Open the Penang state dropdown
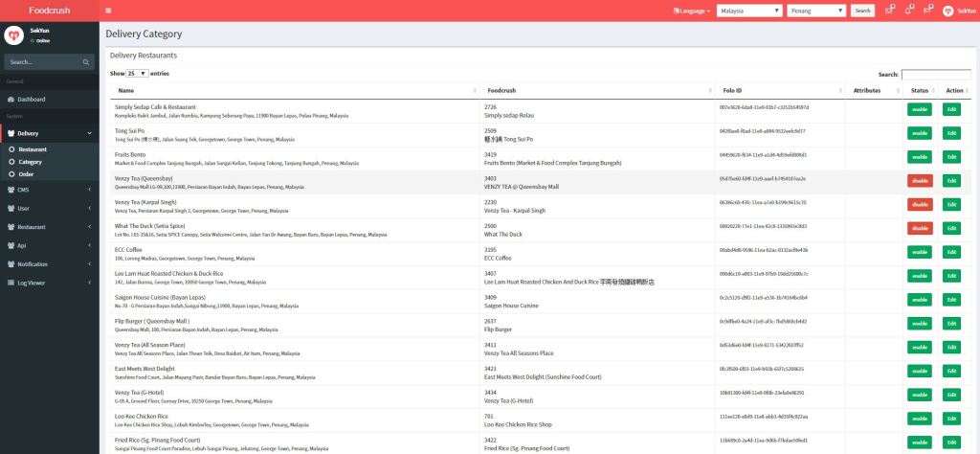980x454 pixels. click(815, 11)
